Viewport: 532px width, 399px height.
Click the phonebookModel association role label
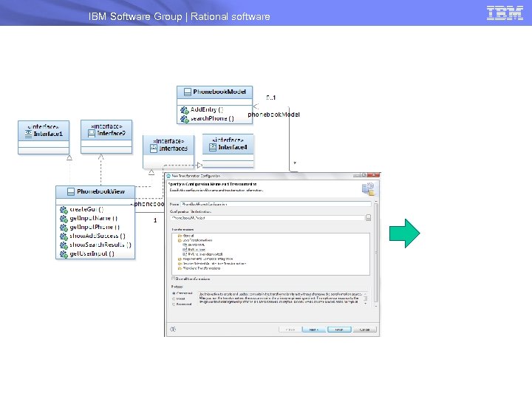pyautogui.click(x=273, y=115)
